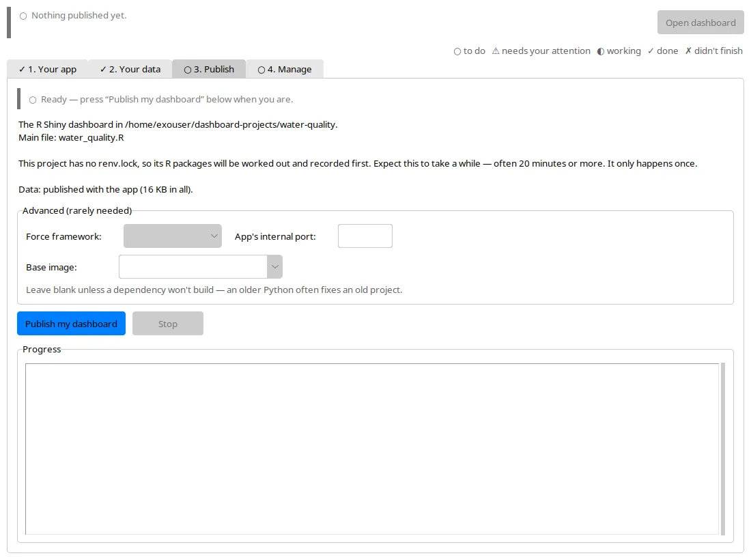
Task: Click the 'Base image:' label
Action: [x=51, y=267]
